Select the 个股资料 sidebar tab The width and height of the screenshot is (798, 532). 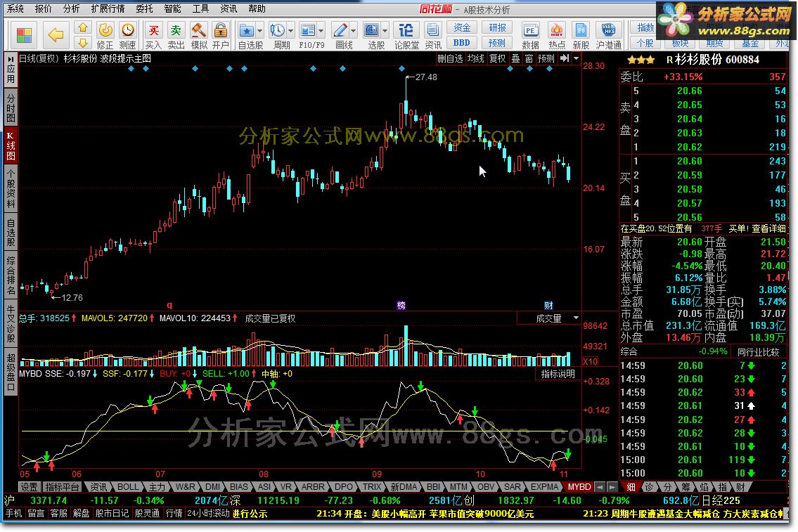[11, 189]
